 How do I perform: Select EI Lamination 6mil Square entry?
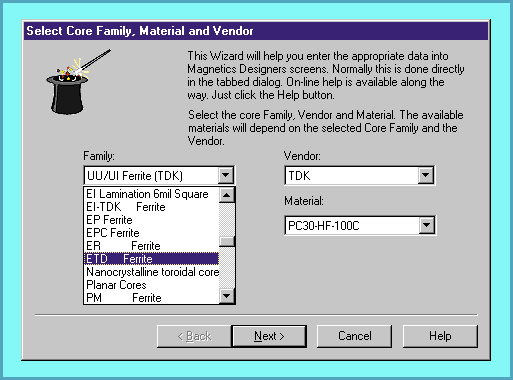click(x=151, y=194)
